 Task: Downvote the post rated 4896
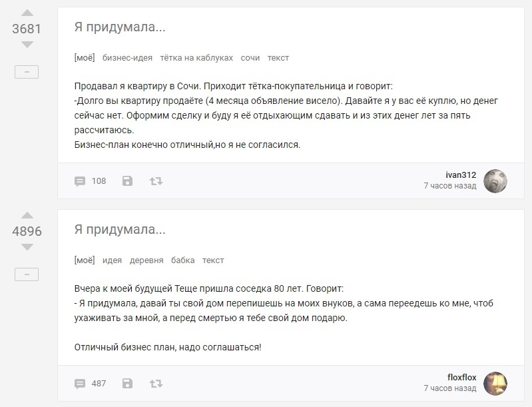(x=27, y=247)
